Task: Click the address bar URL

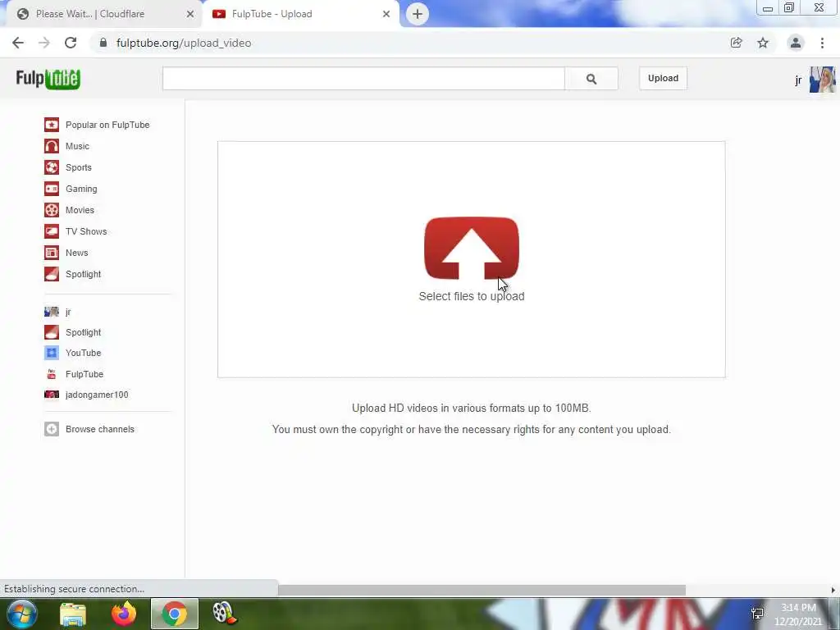Action: (x=184, y=43)
